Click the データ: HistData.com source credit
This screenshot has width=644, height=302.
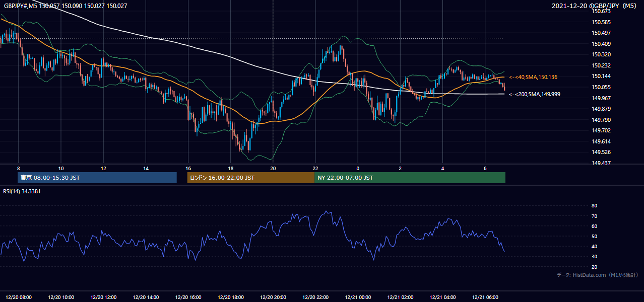[x=597, y=275]
